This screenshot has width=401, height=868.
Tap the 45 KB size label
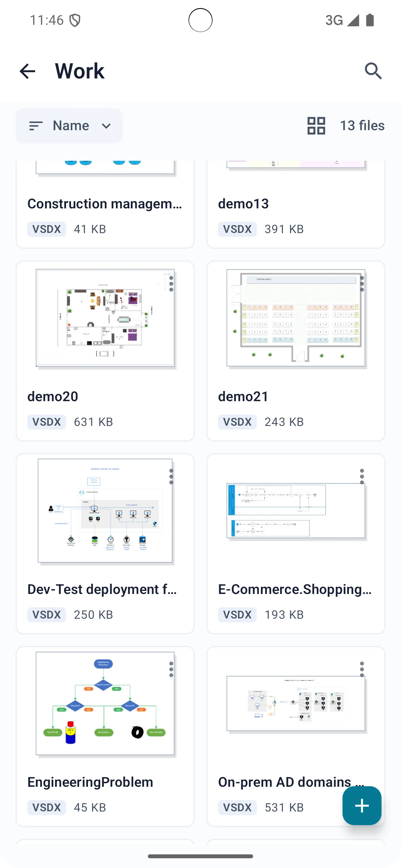click(x=90, y=807)
